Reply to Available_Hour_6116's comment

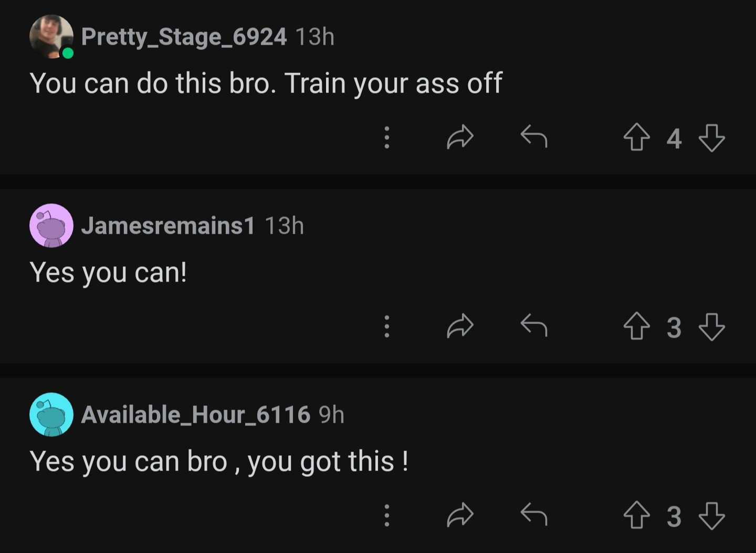coord(534,515)
